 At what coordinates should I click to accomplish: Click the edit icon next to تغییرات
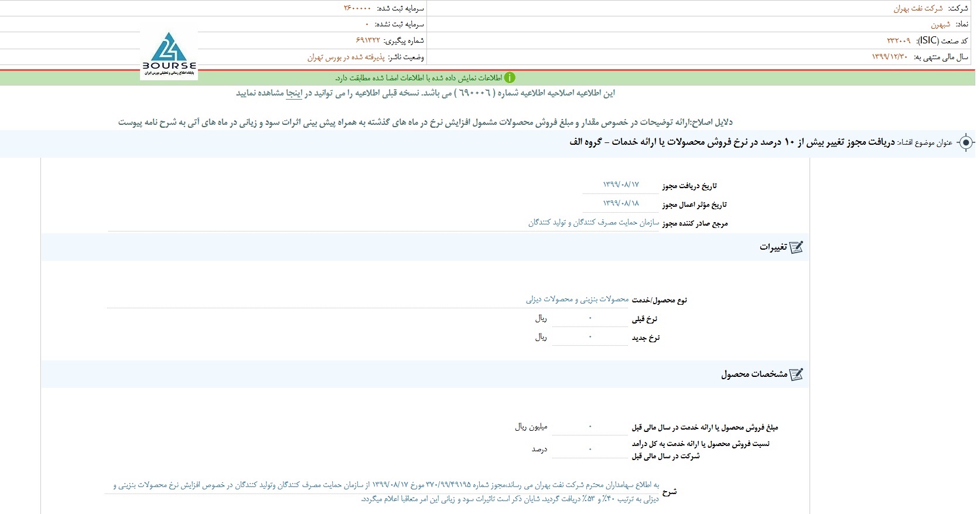coord(796,247)
